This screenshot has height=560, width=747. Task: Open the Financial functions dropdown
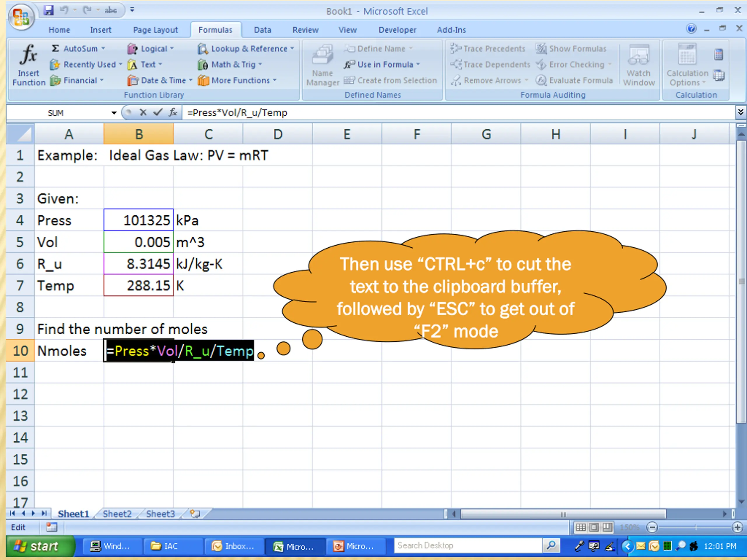click(x=77, y=80)
